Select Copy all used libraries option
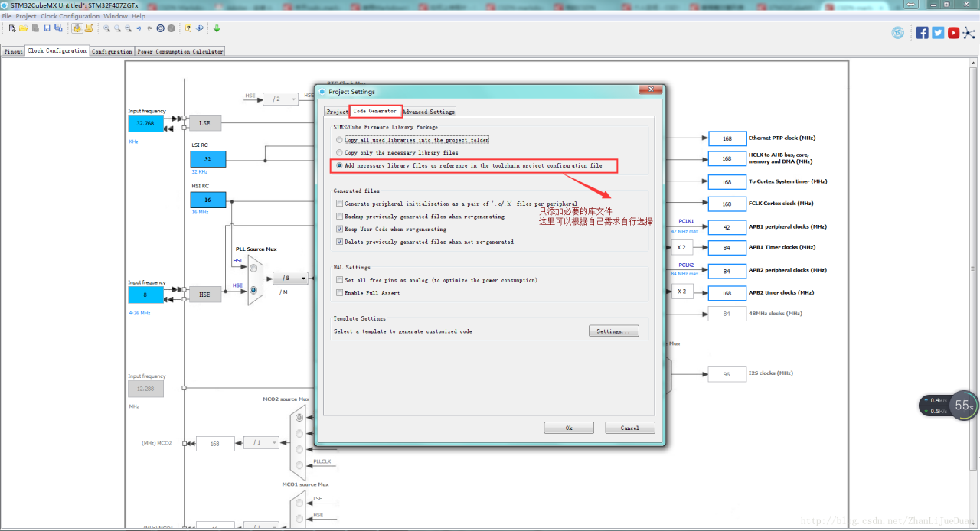Image resolution: width=980 pixels, height=531 pixels. (x=339, y=140)
